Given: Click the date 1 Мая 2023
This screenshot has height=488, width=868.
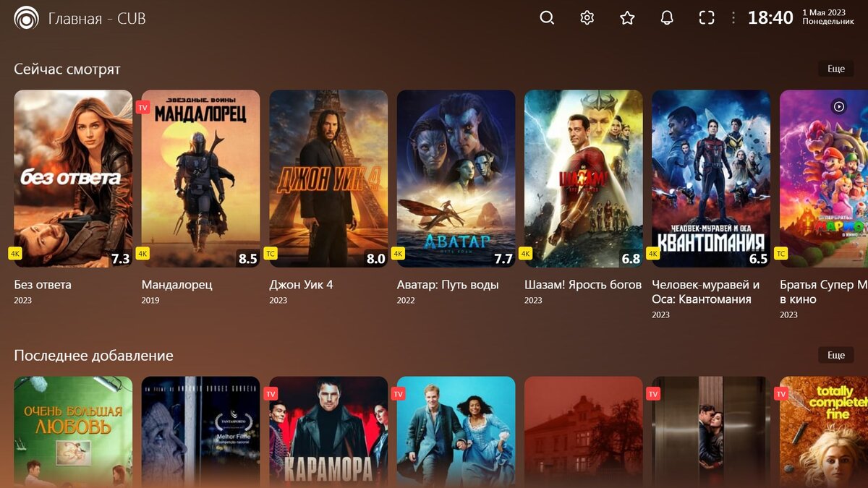Looking at the screenshot, I should coord(824,13).
